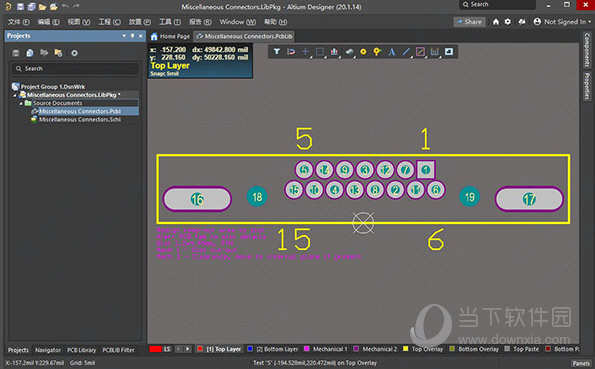Select the Place Via tool
The height and width of the screenshot is (369, 595).
[377, 52]
